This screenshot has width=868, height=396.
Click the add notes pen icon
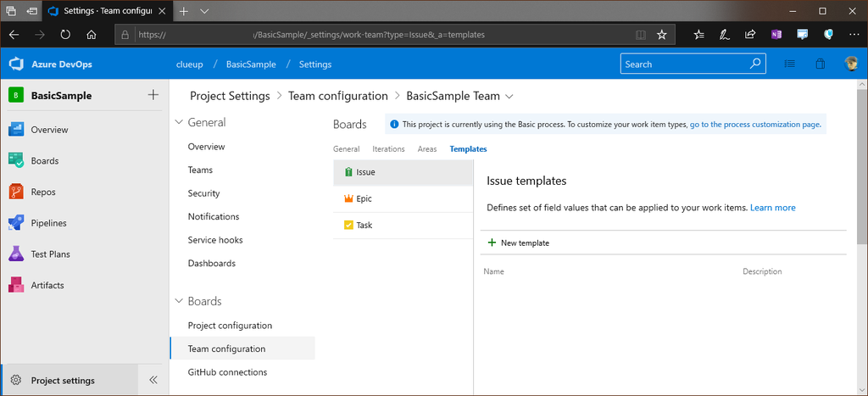point(724,34)
